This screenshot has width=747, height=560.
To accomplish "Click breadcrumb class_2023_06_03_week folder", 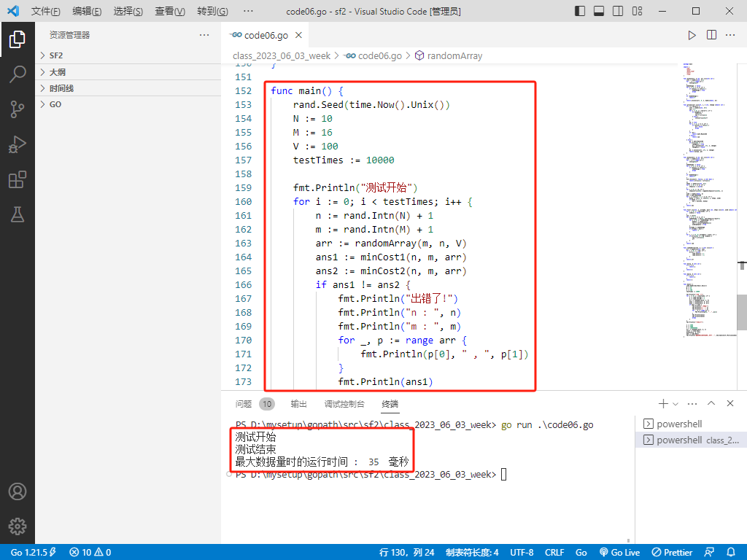I will coord(281,55).
